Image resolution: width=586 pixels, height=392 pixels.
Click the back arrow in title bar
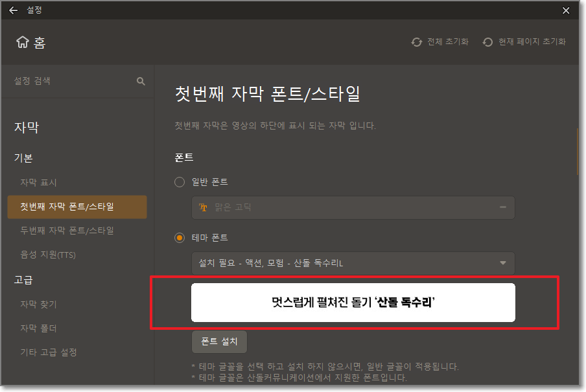[x=12, y=10]
